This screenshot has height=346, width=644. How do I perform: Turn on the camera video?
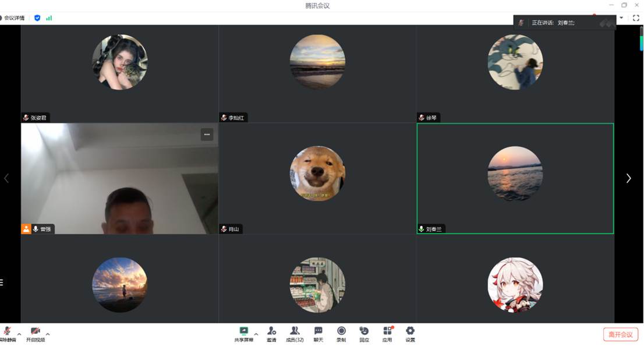[35, 331]
